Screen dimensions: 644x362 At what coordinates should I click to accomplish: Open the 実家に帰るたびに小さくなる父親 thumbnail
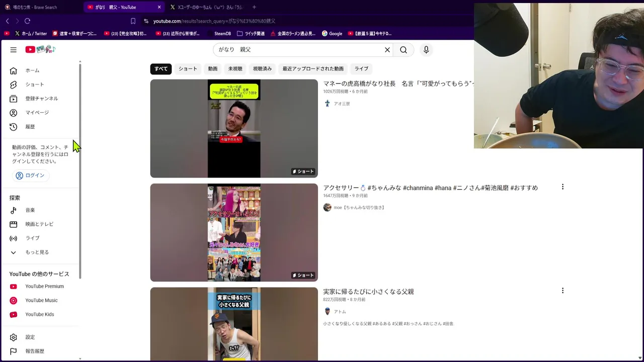coord(234,324)
